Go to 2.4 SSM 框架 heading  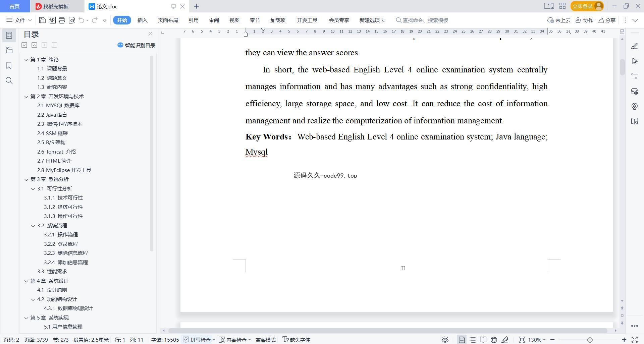52,133
